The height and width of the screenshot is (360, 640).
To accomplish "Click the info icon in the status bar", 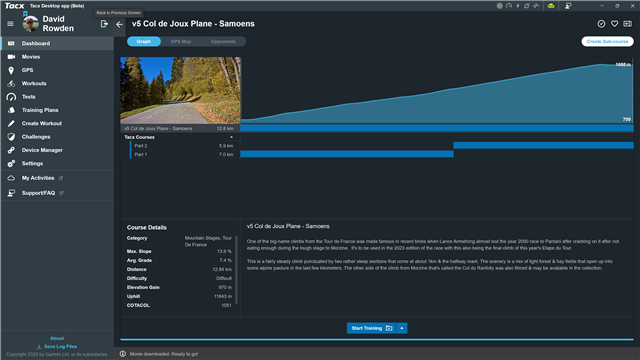I will 123,354.
